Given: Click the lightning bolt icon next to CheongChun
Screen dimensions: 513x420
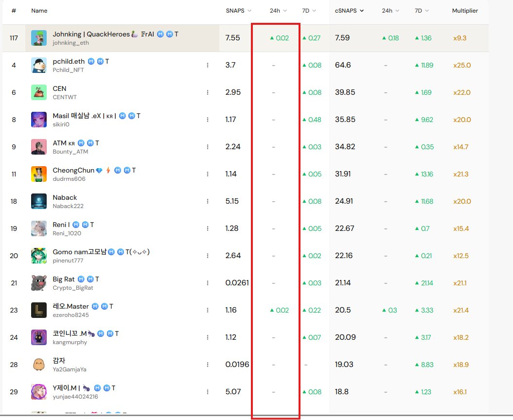Looking at the screenshot, I should 108,170.
